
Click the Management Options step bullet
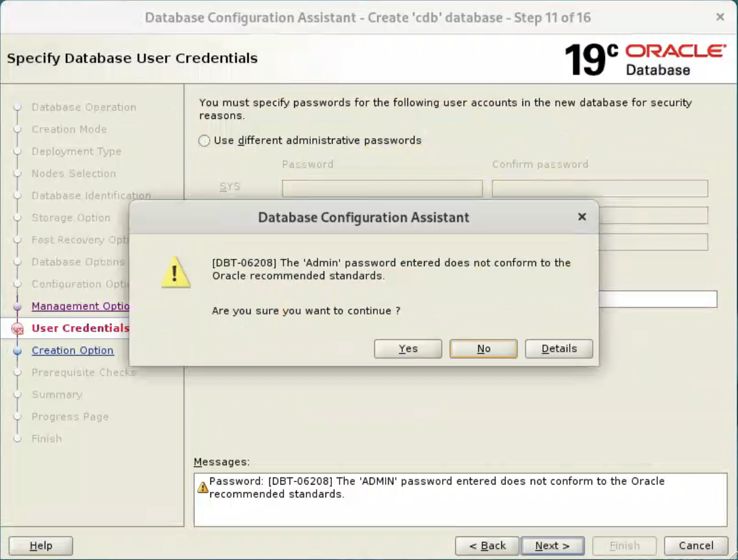[17, 306]
